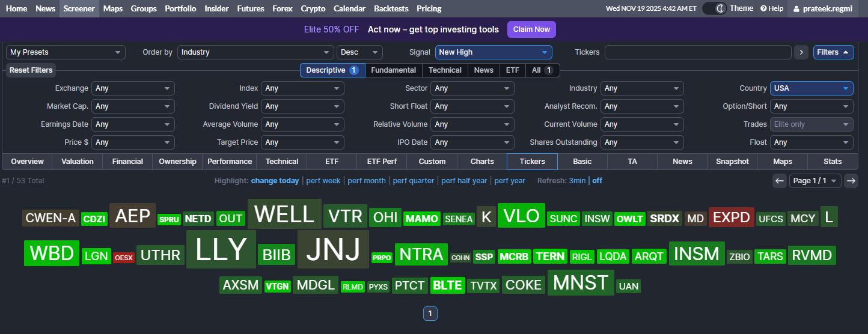Switch to the News filter tab
The image size is (868, 334).
(483, 70)
